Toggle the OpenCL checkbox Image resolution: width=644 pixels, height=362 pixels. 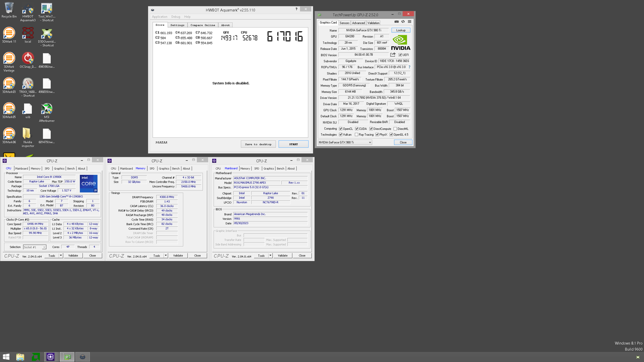click(340, 129)
